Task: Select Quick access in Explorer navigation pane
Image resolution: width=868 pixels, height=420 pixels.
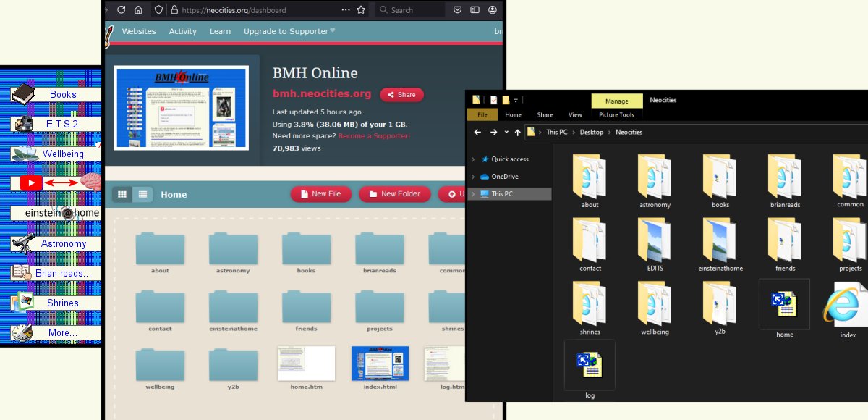Action: pyautogui.click(x=510, y=159)
